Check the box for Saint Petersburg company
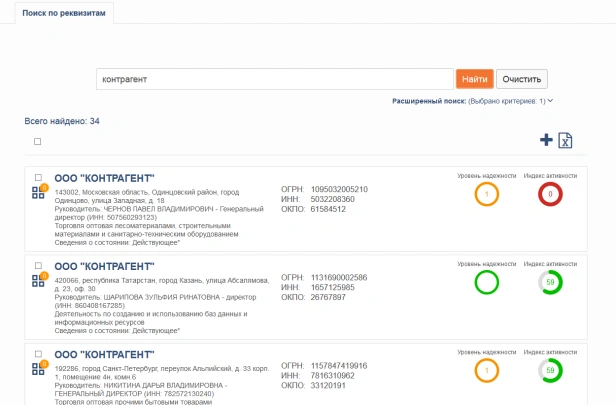The height and width of the screenshot is (405, 616). tap(38, 354)
